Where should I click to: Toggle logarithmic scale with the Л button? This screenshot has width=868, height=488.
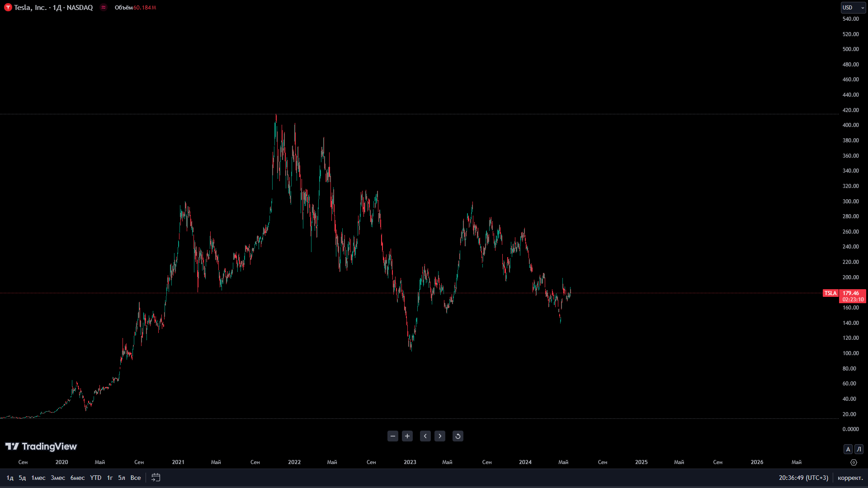tap(859, 449)
